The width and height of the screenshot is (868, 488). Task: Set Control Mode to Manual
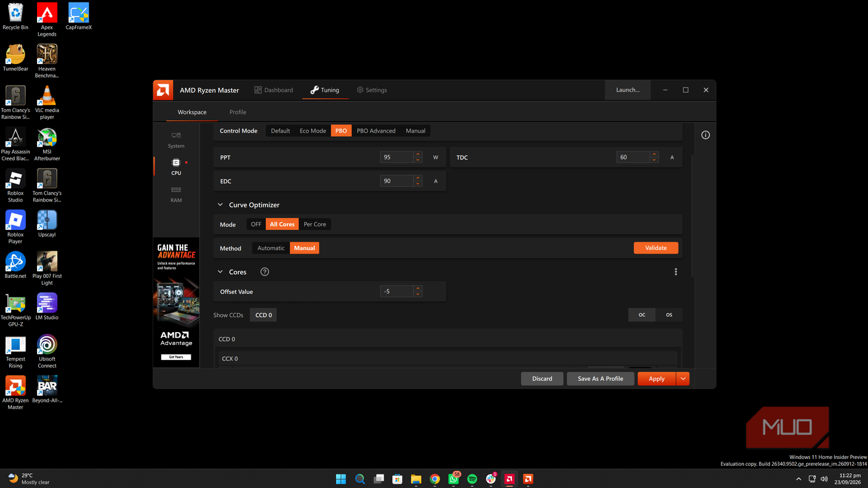tap(416, 131)
